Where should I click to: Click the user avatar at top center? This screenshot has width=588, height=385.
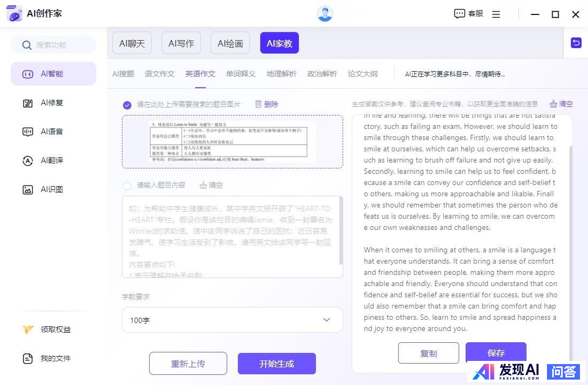point(324,14)
